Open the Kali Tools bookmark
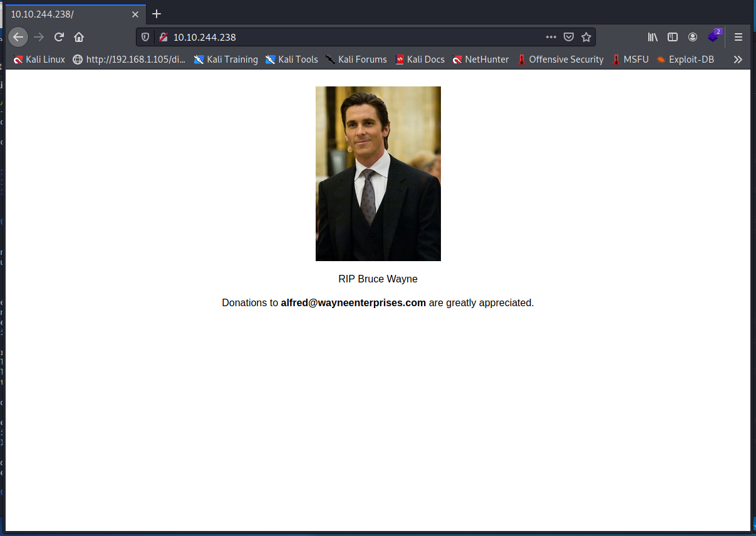This screenshot has width=756, height=536. point(292,59)
